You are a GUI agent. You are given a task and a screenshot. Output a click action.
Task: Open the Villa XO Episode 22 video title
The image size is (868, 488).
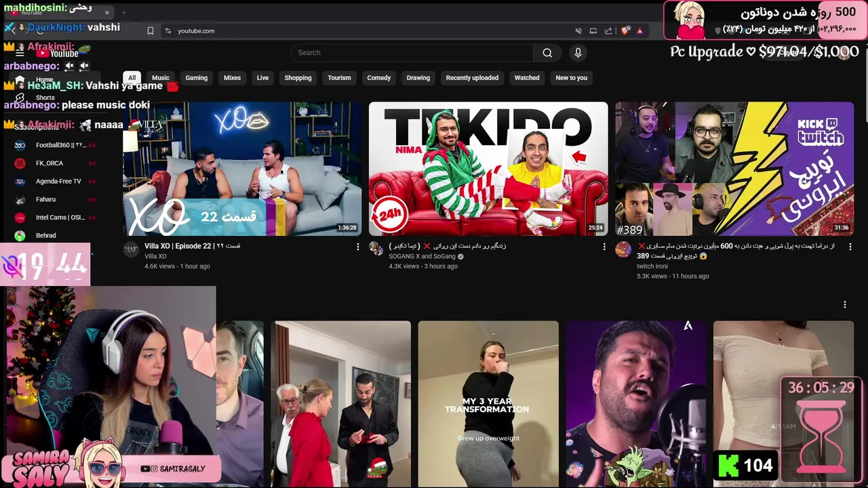click(x=193, y=246)
